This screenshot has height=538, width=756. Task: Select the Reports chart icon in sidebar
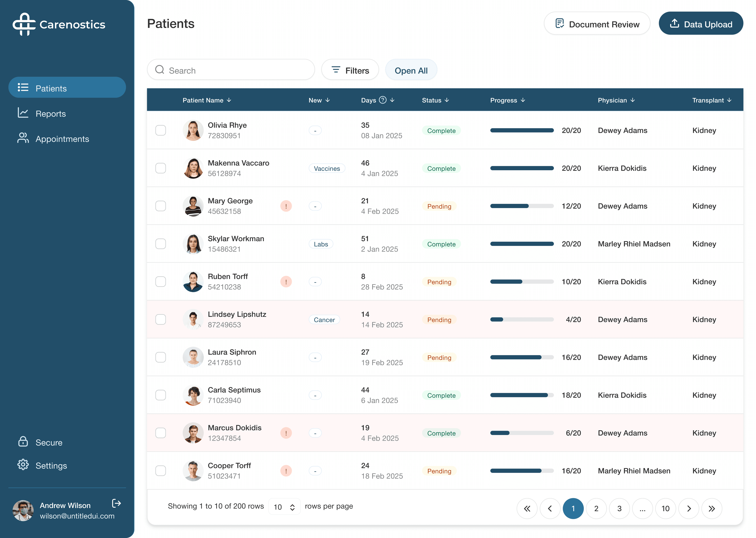pyautogui.click(x=23, y=113)
